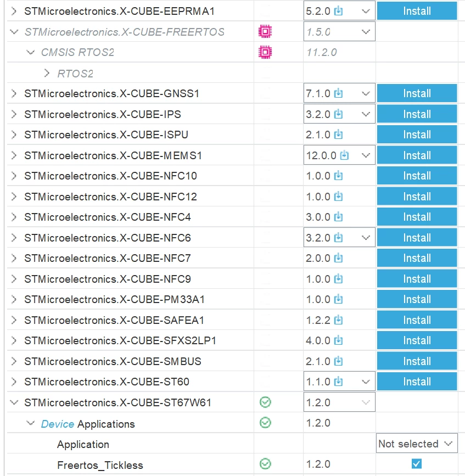The image size is (465, 476).
Task: Click green check status icon for Device Applications
Action: tap(265, 423)
